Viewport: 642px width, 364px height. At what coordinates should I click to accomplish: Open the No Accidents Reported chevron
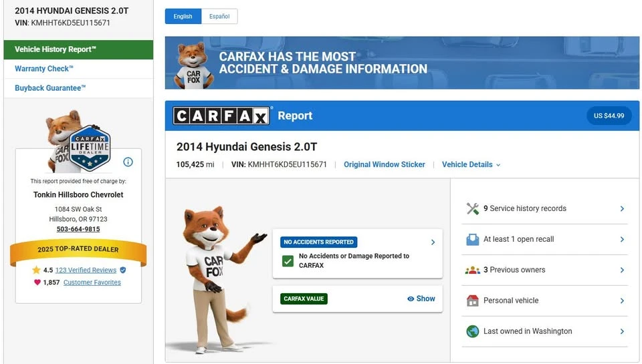click(x=433, y=242)
